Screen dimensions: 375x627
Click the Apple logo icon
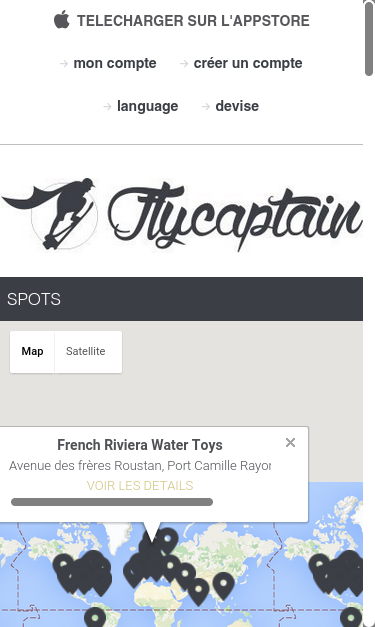click(62, 20)
